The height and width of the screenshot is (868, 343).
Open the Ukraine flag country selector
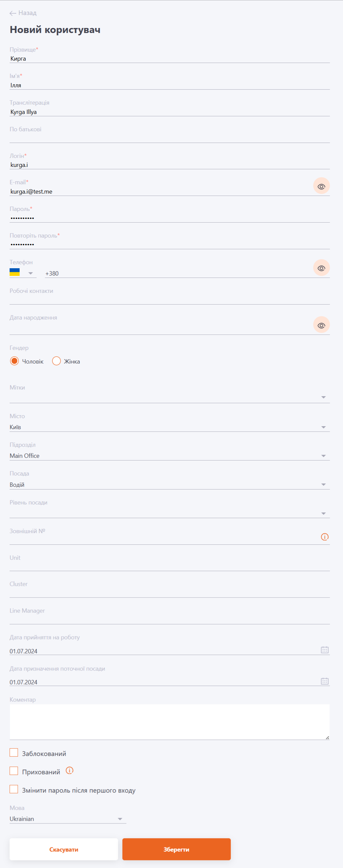pyautogui.click(x=23, y=273)
